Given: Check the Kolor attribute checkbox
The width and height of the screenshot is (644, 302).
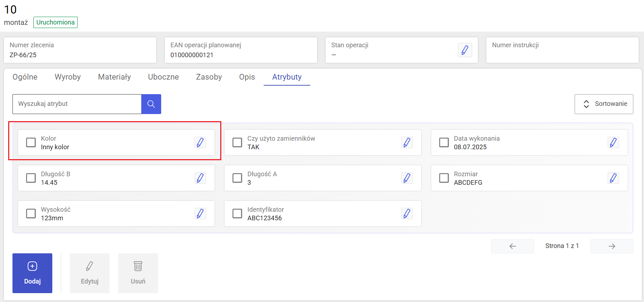Looking at the screenshot, I should [x=31, y=142].
